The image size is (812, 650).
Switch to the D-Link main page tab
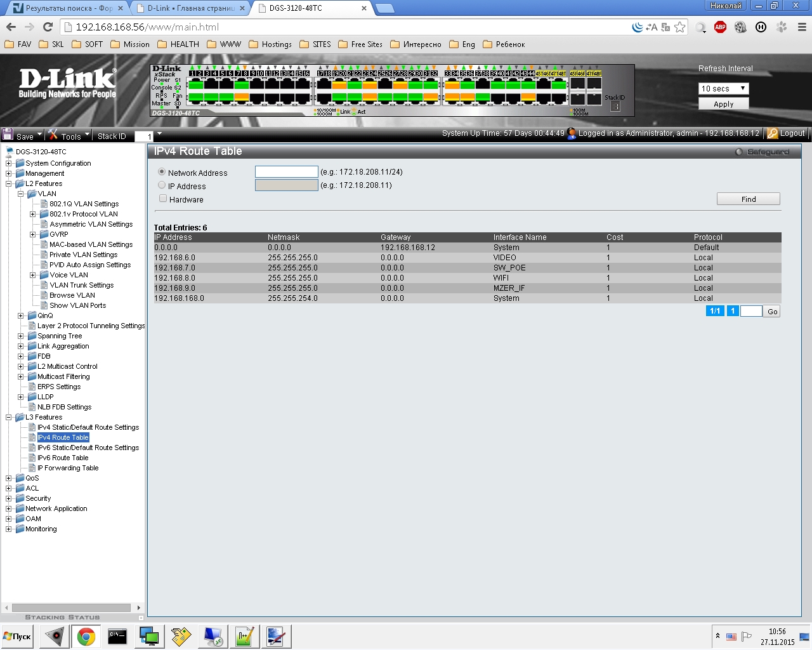coord(190,8)
